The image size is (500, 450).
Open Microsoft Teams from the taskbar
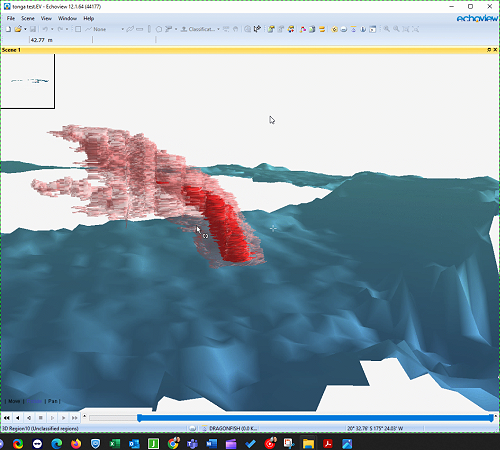pyautogui.click(x=192, y=444)
